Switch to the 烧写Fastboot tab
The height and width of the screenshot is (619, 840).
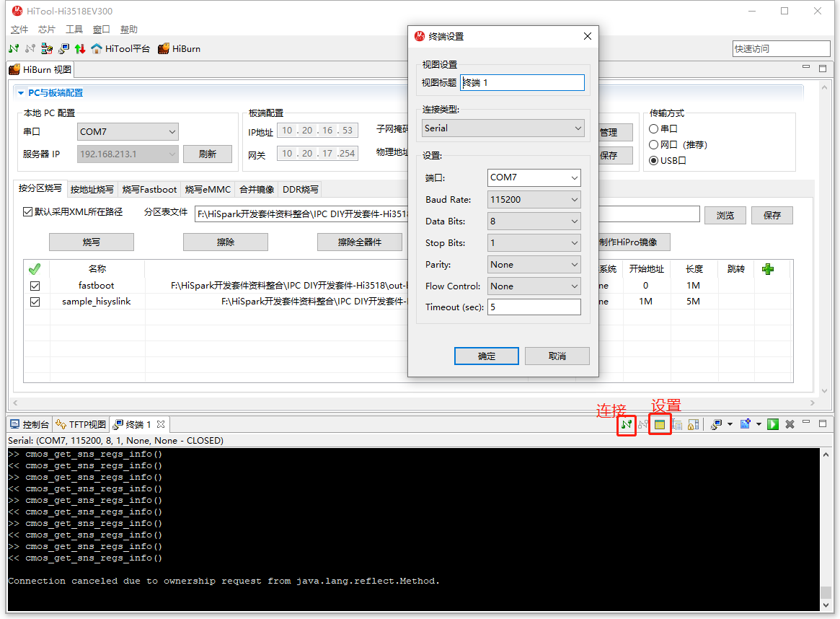149,190
